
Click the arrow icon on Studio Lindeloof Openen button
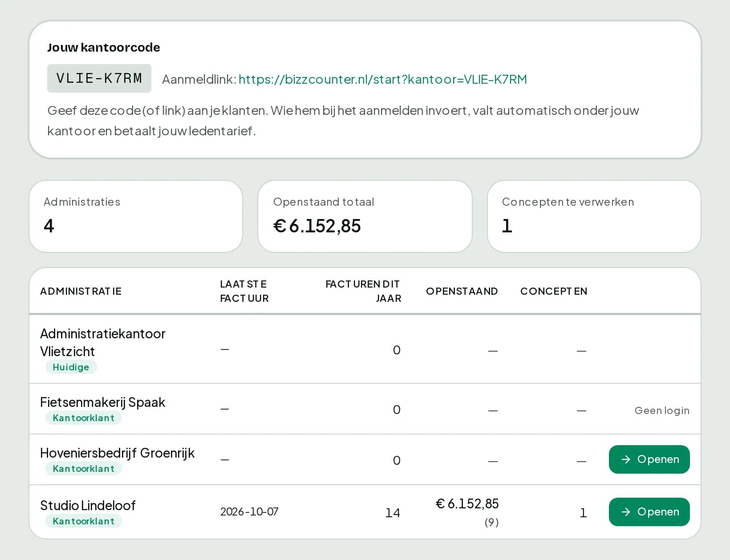coord(626,512)
